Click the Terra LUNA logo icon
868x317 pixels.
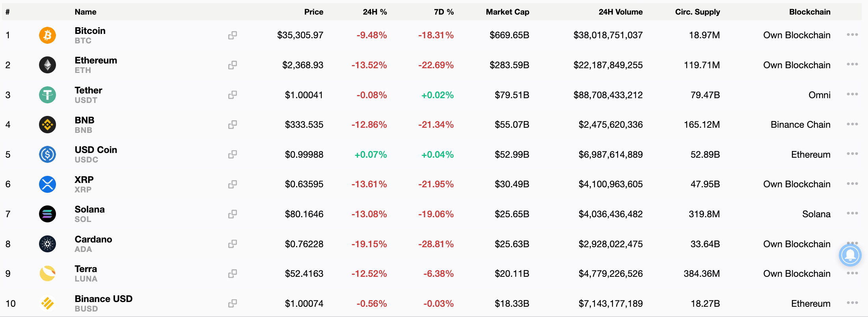47,274
